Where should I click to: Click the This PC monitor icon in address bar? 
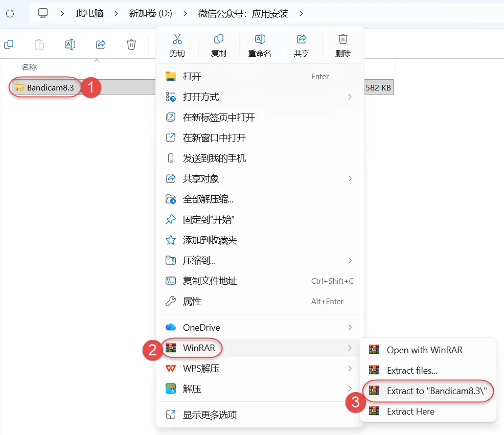(x=43, y=13)
